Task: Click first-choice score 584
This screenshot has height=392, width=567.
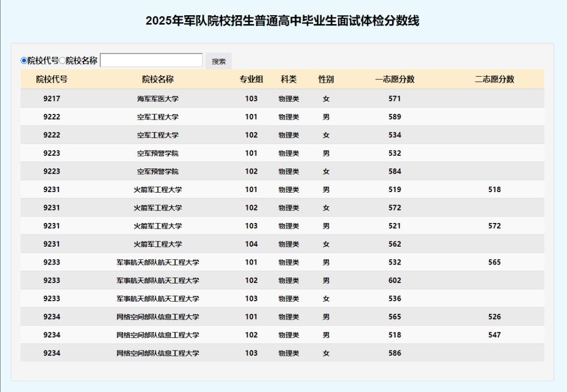Action: point(394,171)
